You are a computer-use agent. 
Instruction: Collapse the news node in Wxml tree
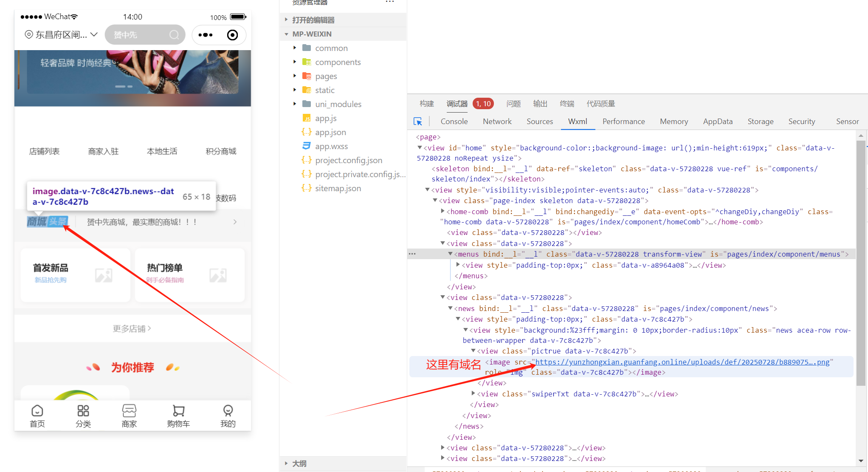[x=450, y=308]
